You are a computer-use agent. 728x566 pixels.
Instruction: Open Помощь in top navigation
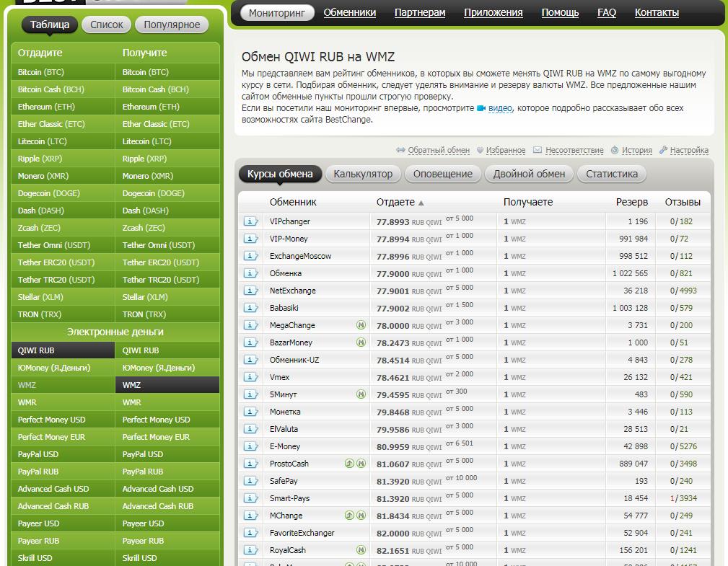560,12
